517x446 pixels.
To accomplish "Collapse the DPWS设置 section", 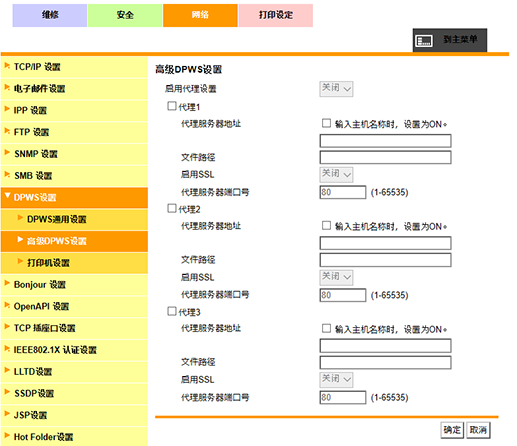I will [x=74, y=198].
